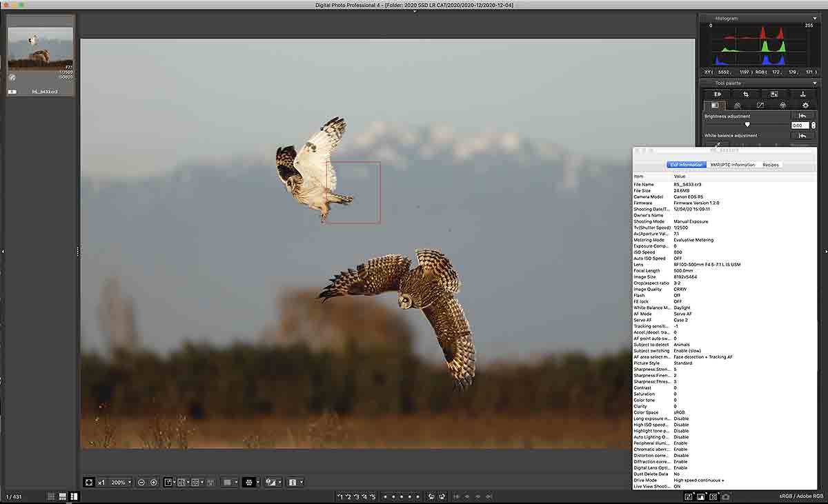
Task: Select the before/after comparison layout icon
Action: point(181,483)
